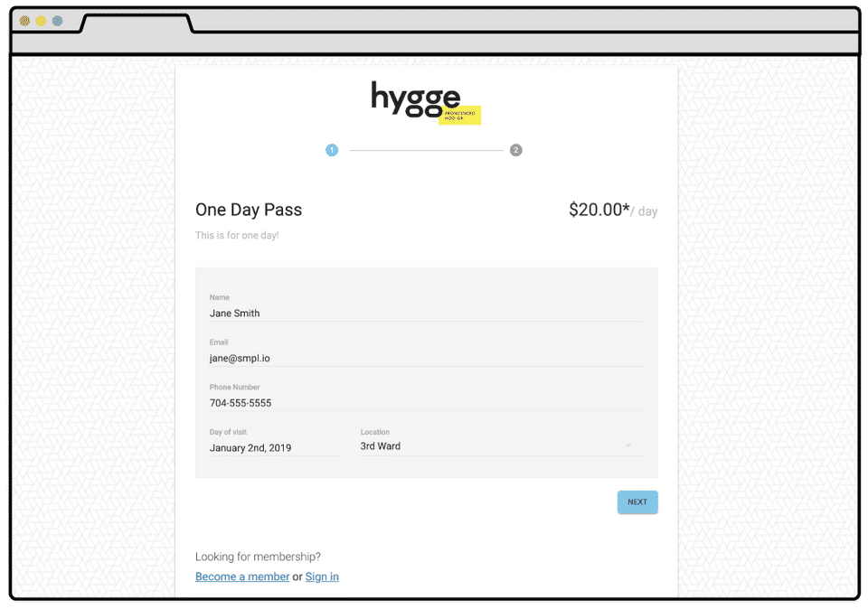Click the One Day Pass heading
The height and width of the screenshot is (609, 868).
tap(249, 210)
